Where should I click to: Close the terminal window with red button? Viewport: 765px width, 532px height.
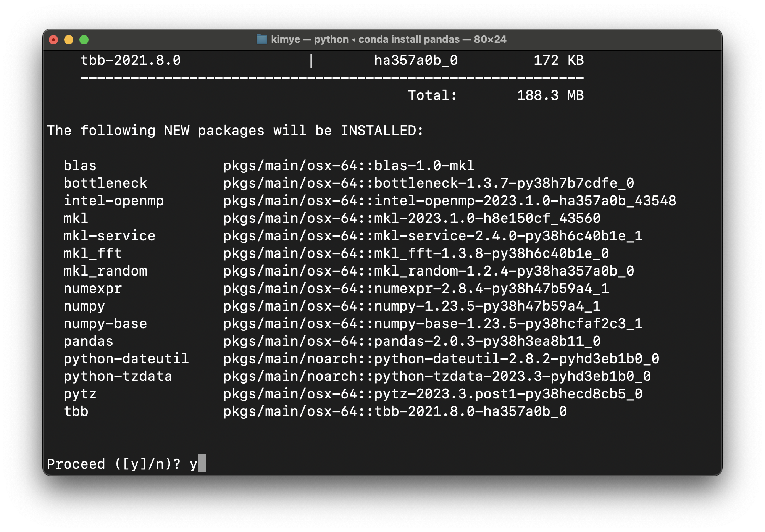coord(53,40)
